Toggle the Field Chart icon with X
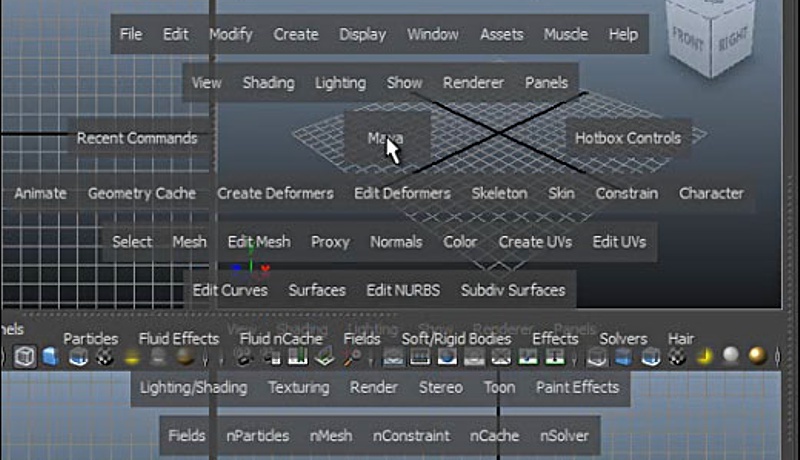This screenshot has height=460, width=800. pyautogui.click(x=501, y=357)
